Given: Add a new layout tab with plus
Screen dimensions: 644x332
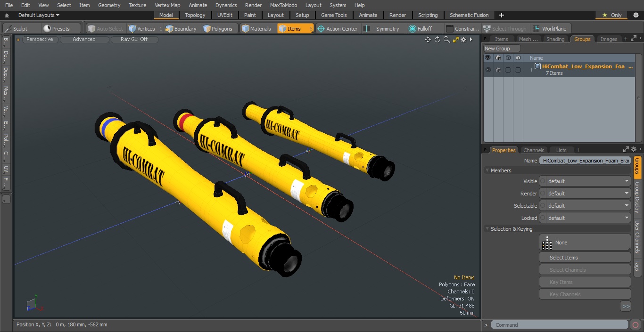Looking at the screenshot, I should [x=501, y=15].
